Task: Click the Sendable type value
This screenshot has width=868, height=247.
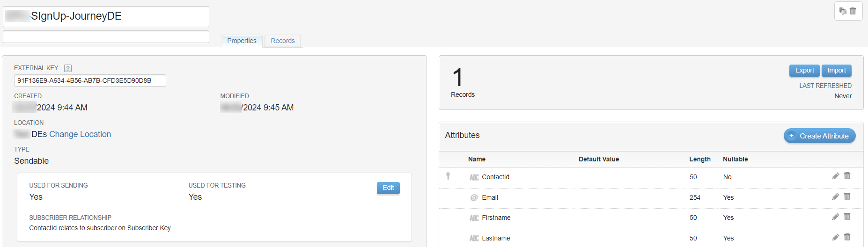Action: 31,161
